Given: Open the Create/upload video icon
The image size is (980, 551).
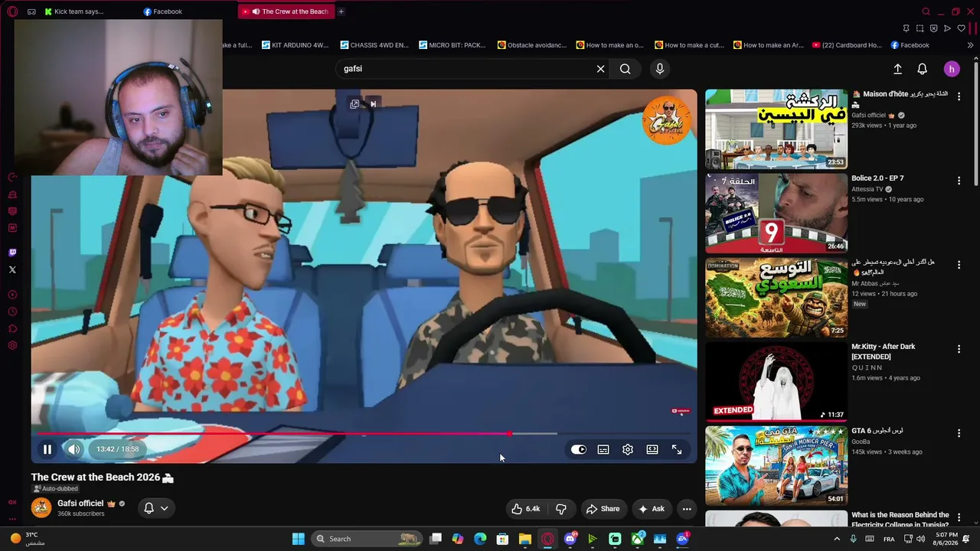Looking at the screenshot, I should pos(897,69).
